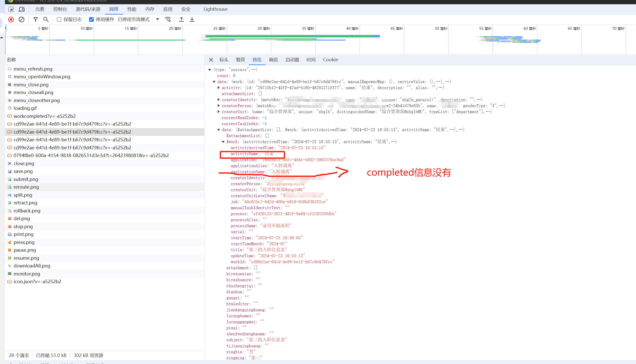The height and width of the screenshot is (364, 636).
Task: Click the export HAR download icon
Action: pyautogui.click(x=192, y=20)
